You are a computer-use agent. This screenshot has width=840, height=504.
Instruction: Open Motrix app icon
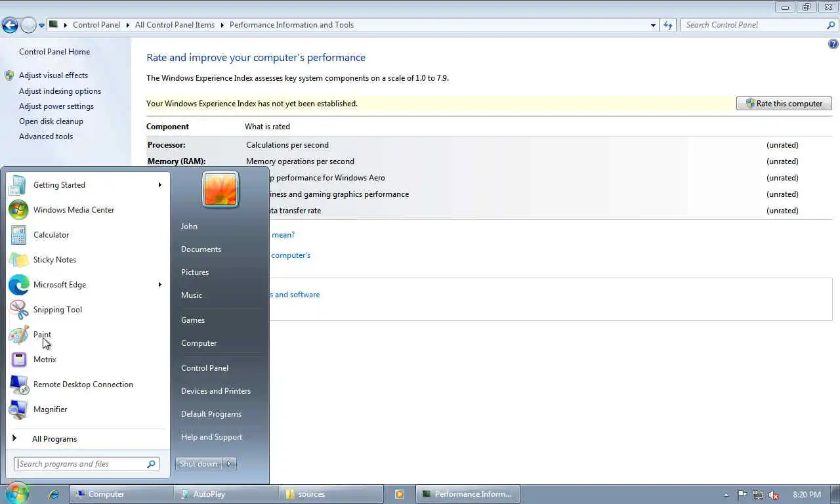(x=18, y=360)
